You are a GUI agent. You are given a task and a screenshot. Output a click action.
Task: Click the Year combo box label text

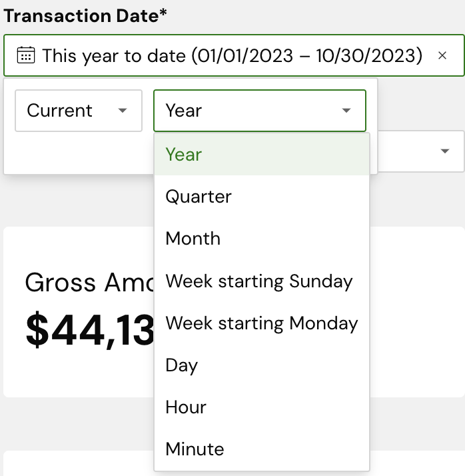coord(184,111)
